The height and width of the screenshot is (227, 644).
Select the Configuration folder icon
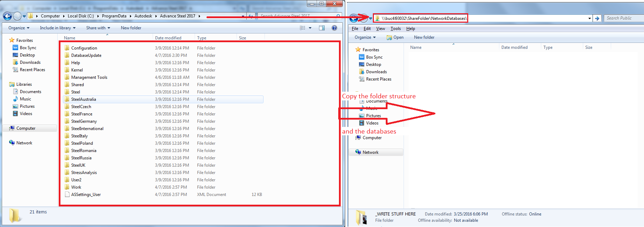(x=67, y=48)
